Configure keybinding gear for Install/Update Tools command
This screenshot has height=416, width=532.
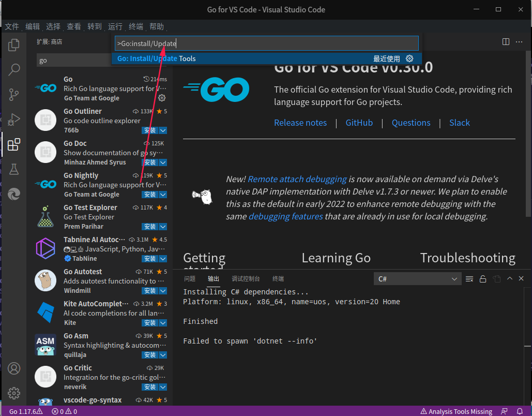coord(409,58)
